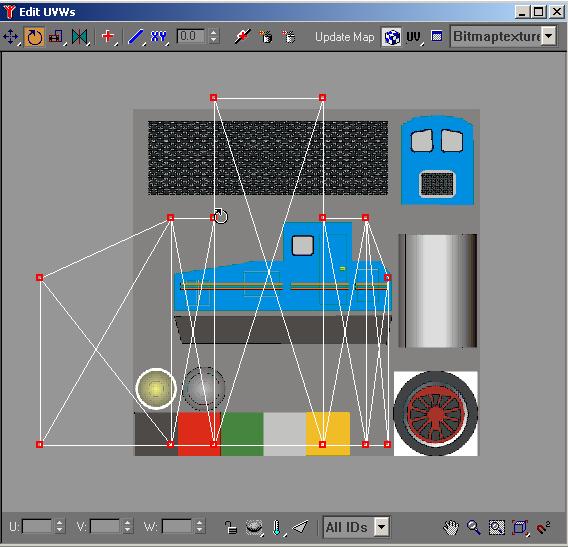Select the Scale tool
This screenshot has width=568, height=547.
57,37
